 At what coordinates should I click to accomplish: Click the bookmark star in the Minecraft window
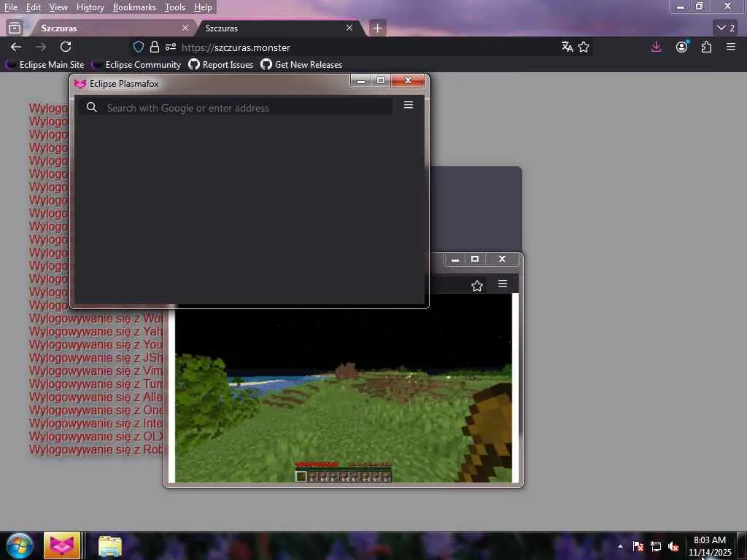477,285
